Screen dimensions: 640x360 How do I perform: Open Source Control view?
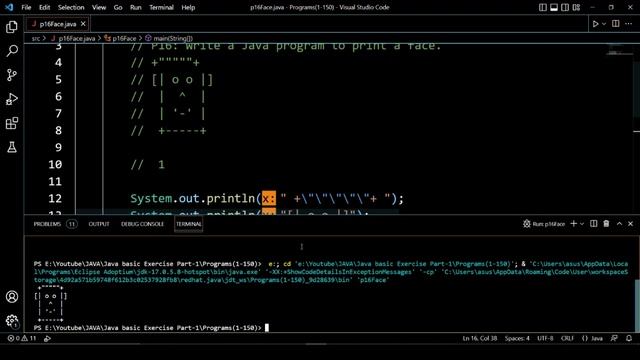[x=12, y=75]
